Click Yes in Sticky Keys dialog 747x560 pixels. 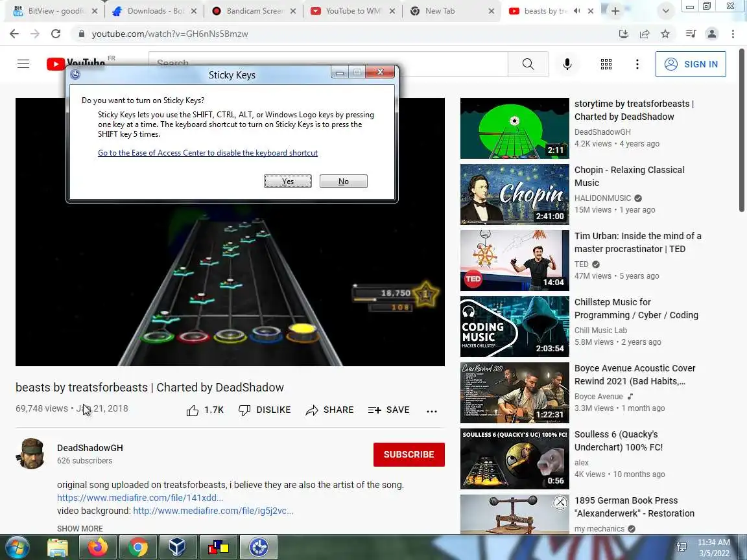(x=288, y=181)
